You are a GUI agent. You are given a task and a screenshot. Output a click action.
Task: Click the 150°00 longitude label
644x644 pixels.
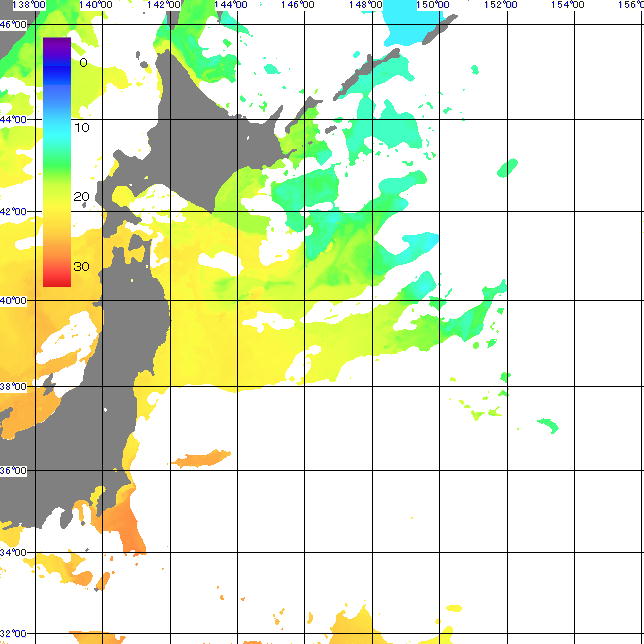pos(433,5)
